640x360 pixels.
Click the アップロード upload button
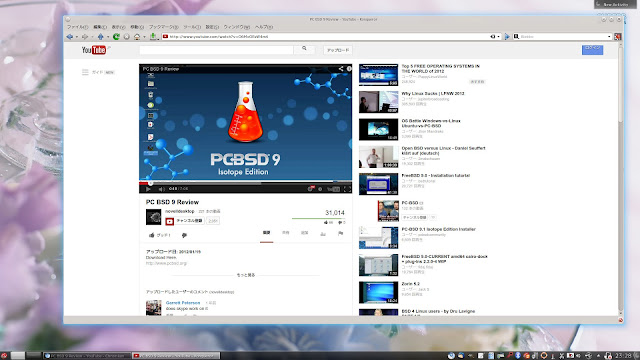point(338,50)
